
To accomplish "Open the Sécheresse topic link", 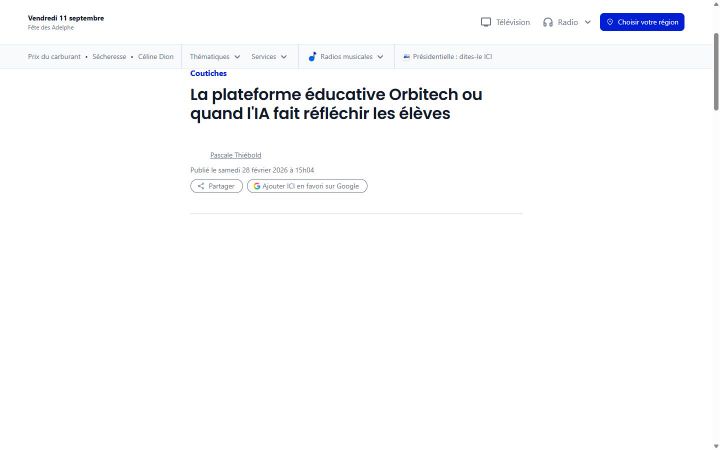I will (x=109, y=56).
